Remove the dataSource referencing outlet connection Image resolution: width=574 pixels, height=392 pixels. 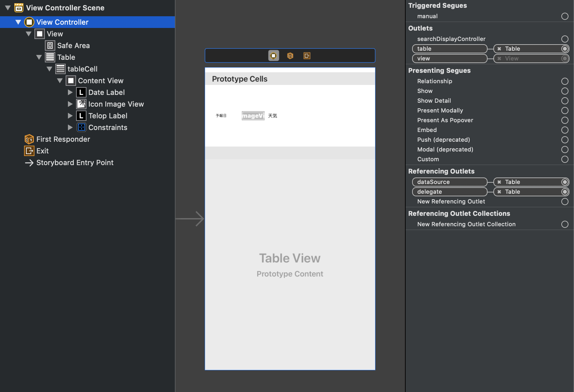pyautogui.click(x=499, y=182)
